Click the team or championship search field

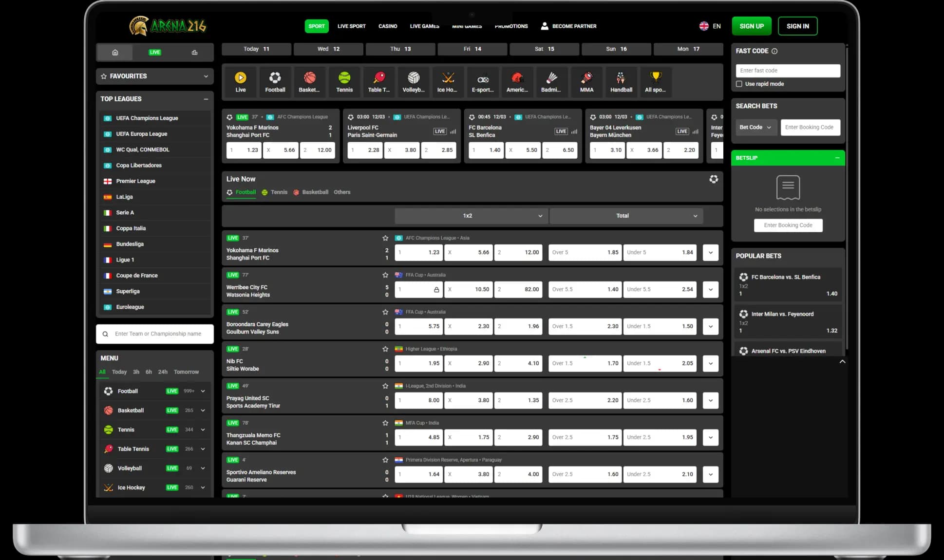pos(158,334)
